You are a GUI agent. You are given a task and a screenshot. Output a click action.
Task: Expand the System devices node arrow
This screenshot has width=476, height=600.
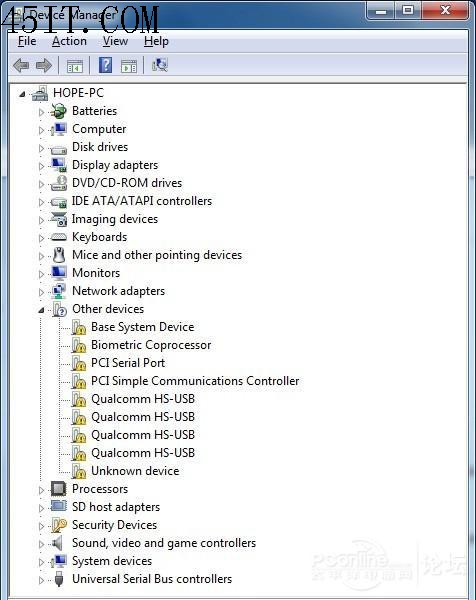click(41, 562)
